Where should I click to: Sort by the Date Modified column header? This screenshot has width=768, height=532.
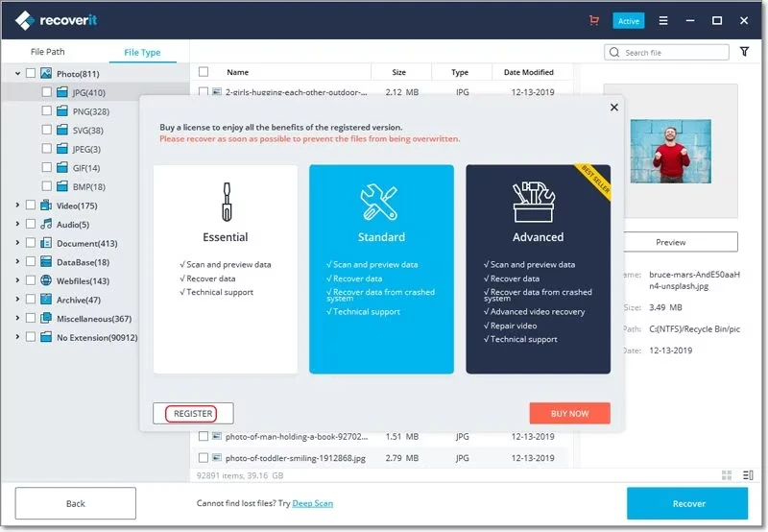pyautogui.click(x=529, y=72)
